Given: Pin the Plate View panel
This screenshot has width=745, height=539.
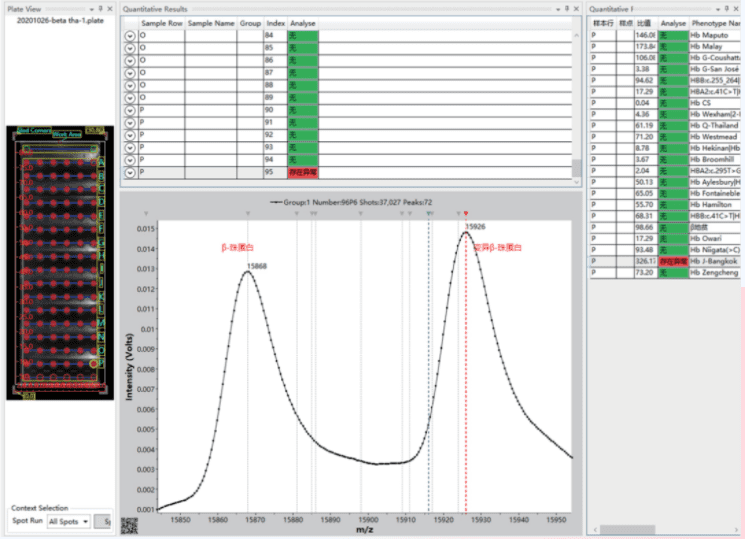Looking at the screenshot, I should point(101,8).
